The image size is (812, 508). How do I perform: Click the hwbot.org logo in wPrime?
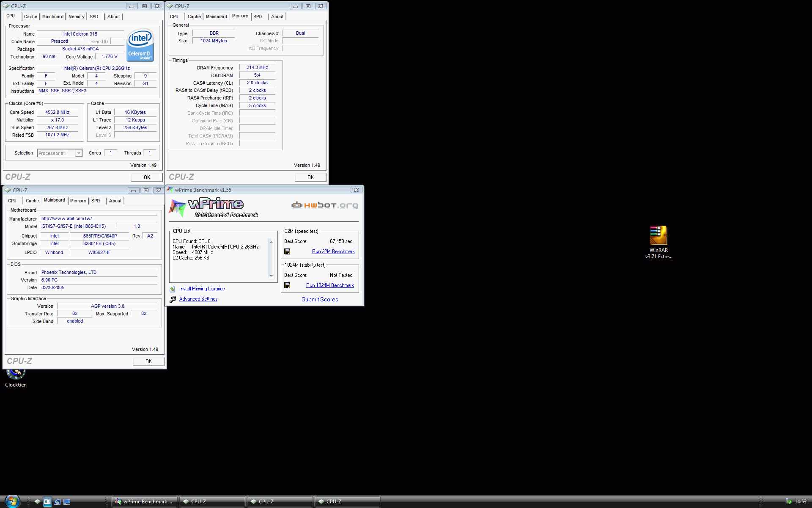tap(324, 205)
